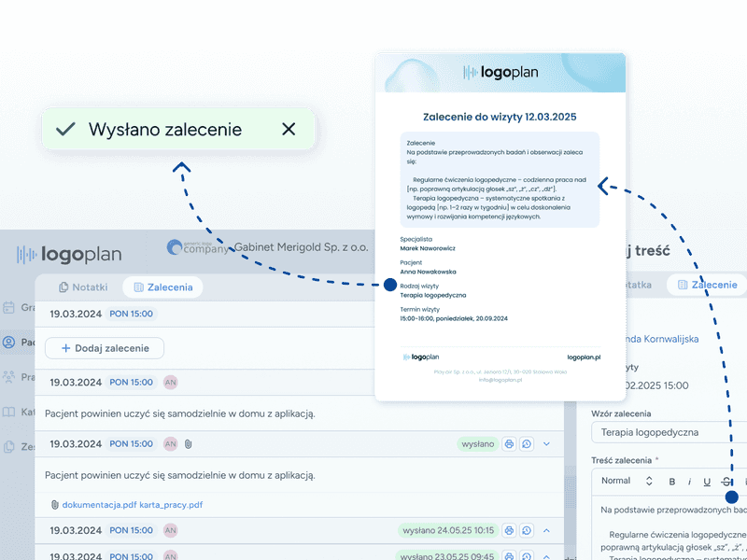
Task: Open the Pacjenci person icon in the sidebar
Action: [x=7, y=341]
